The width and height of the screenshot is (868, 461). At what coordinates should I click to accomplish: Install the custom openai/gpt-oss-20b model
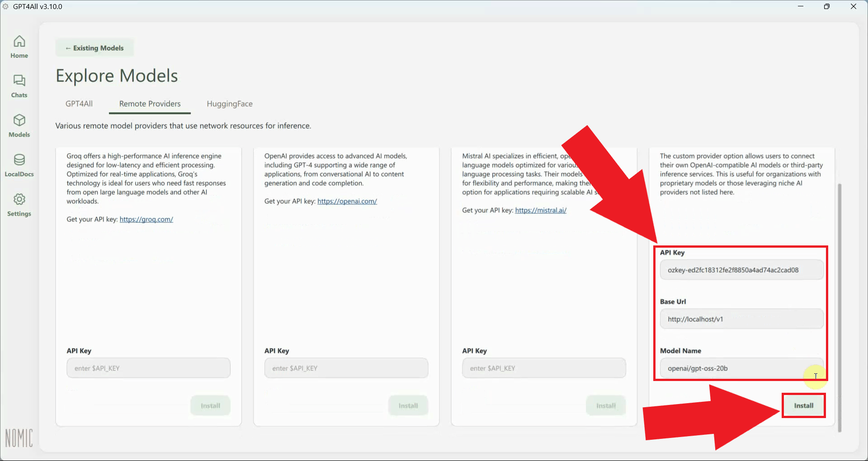click(x=803, y=405)
